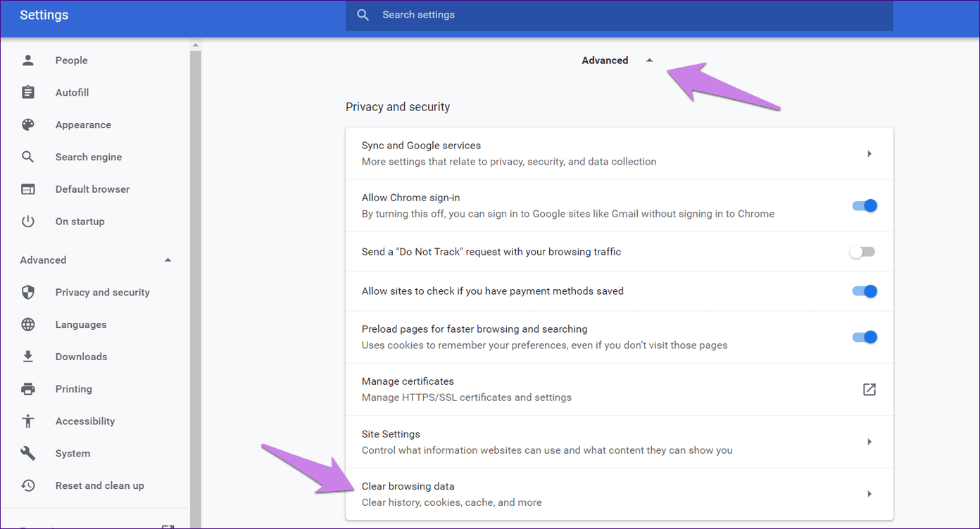Screen dimensions: 980x529
Task: Click 'Allow sites to check' payment methods label
Action: pyautogui.click(x=493, y=291)
